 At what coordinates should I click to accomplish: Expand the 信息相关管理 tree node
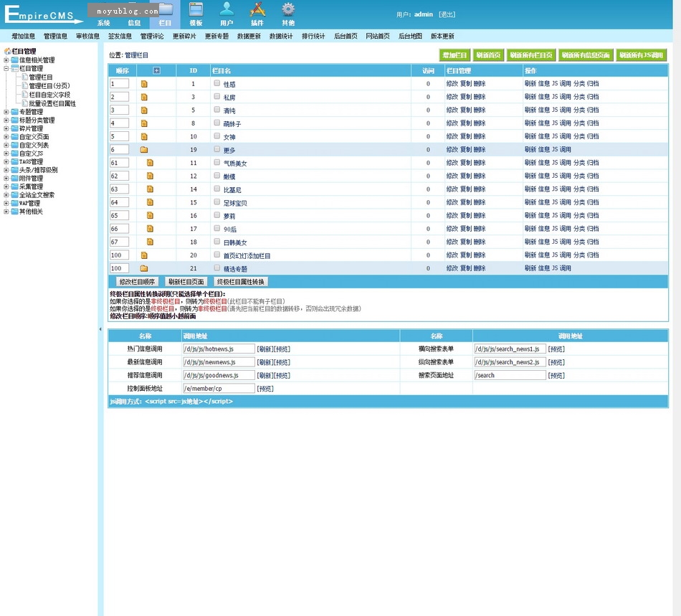point(6,60)
